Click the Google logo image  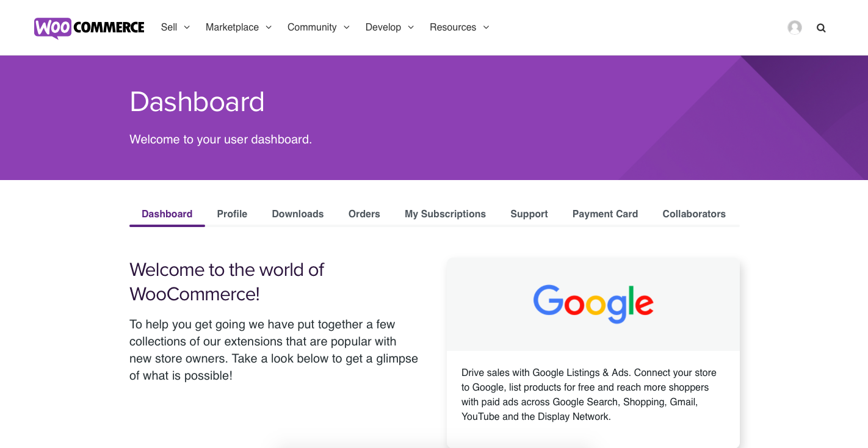click(593, 303)
